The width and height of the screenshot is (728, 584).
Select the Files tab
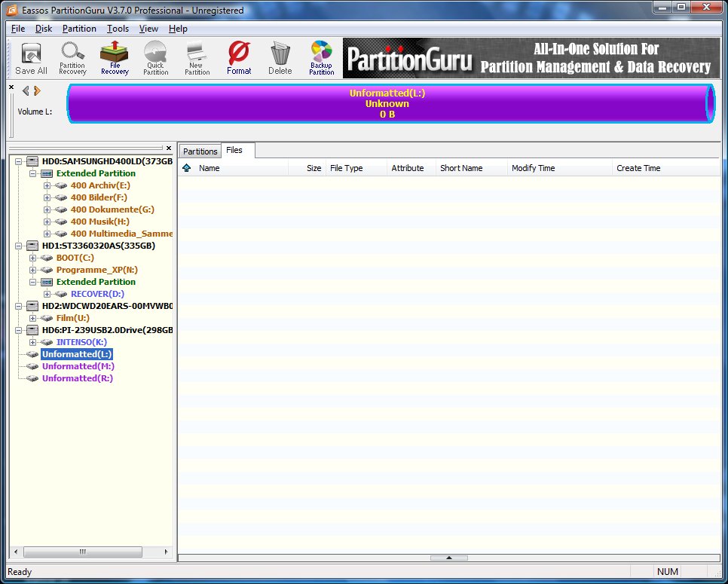tap(237, 151)
